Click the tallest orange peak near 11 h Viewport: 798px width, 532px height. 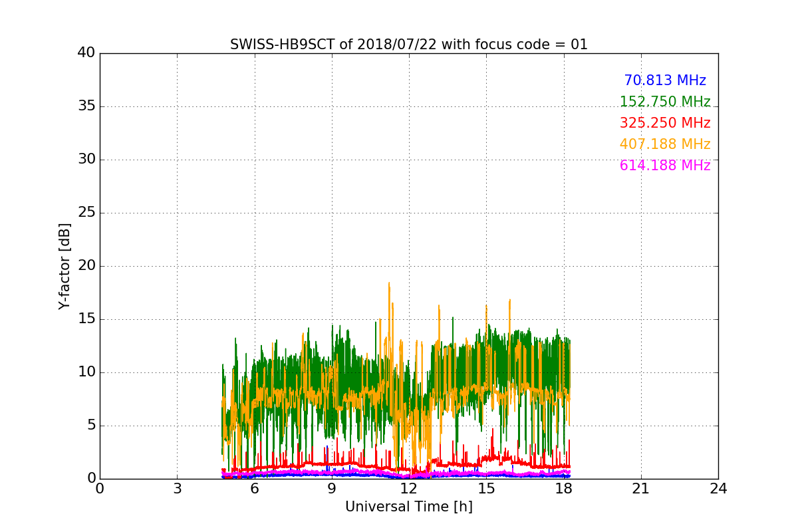point(389,284)
